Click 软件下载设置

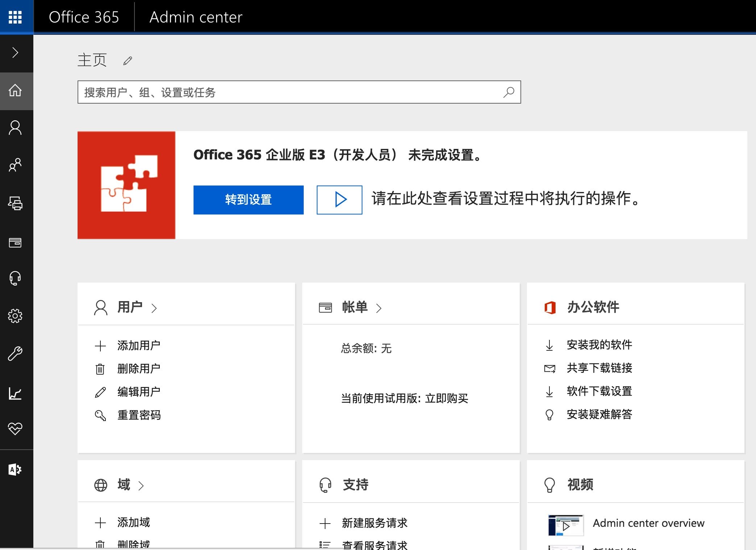(599, 391)
